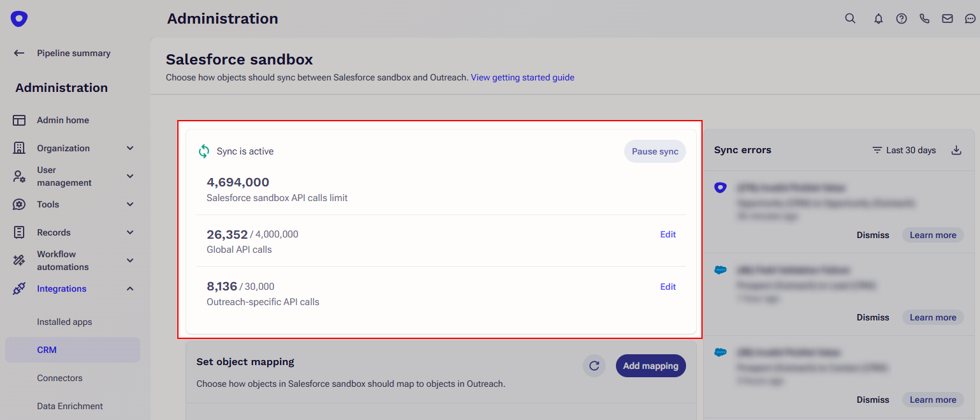The image size is (980, 420).
Task: Click the Records clipboard icon
Action: [x=19, y=232]
